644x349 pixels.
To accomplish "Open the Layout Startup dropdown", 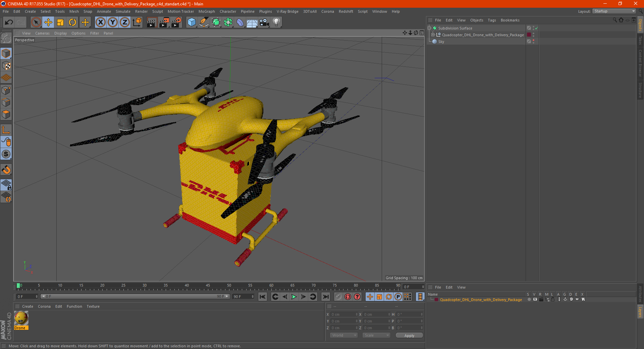I will click(x=614, y=11).
